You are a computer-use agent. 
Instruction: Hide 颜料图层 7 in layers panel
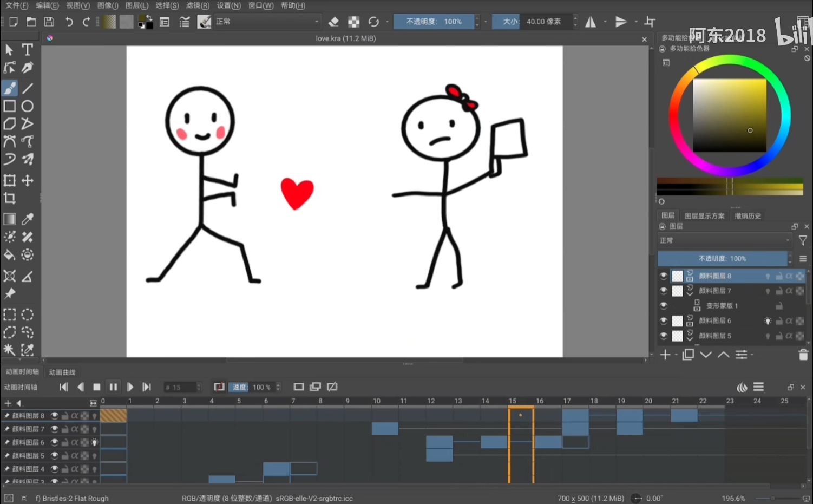(x=664, y=291)
